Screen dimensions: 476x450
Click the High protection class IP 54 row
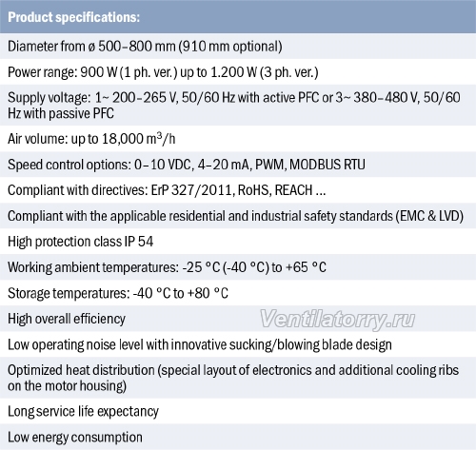pos(238,242)
